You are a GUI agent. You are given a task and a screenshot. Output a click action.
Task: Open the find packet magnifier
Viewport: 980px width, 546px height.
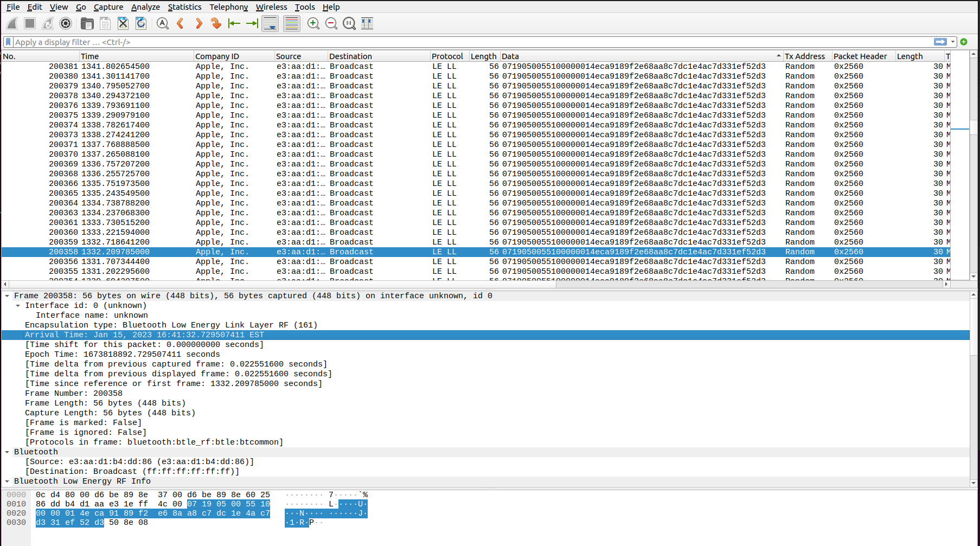pyautogui.click(x=162, y=23)
